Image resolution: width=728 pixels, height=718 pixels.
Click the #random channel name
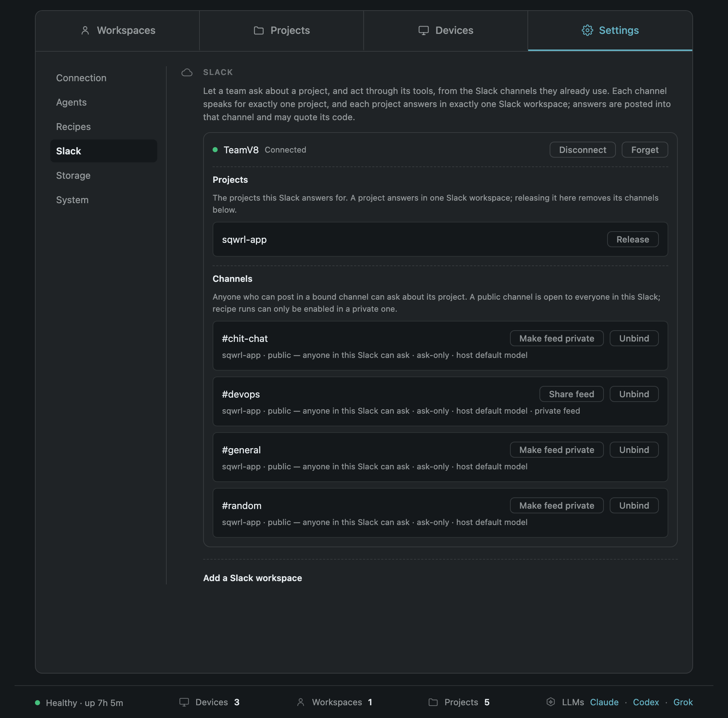coord(242,506)
